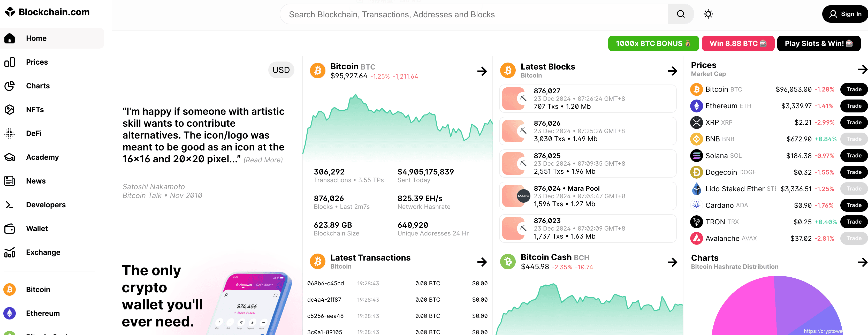Open the Bitcoin BTC details arrow

[x=482, y=71]
